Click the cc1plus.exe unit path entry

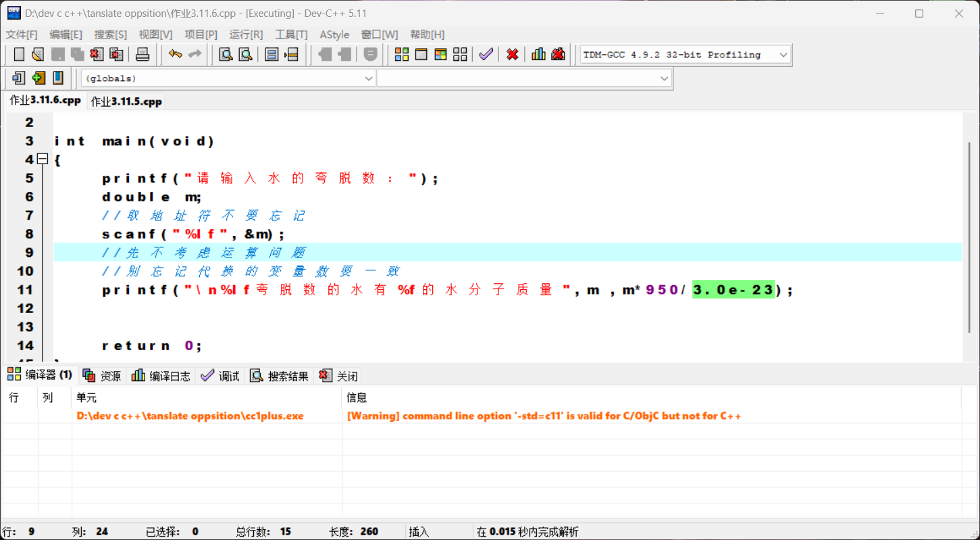click(190, 416)
